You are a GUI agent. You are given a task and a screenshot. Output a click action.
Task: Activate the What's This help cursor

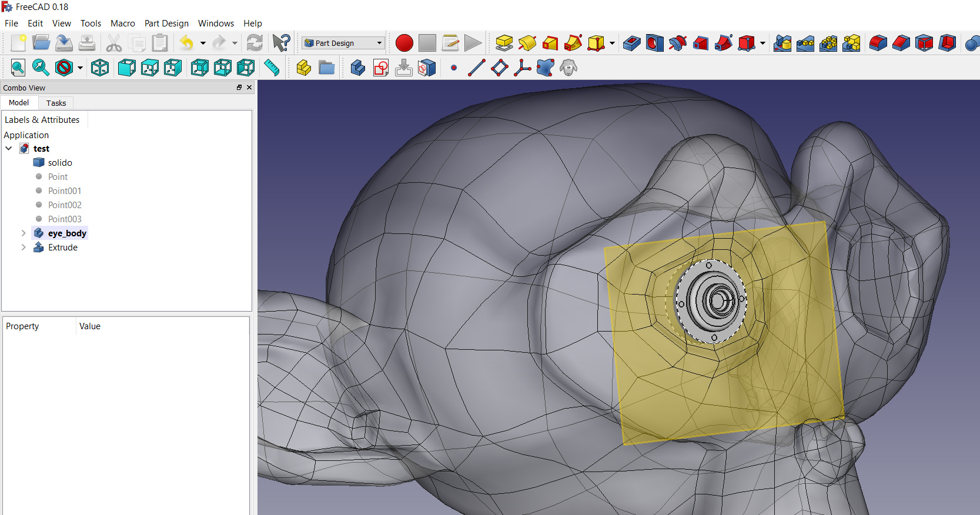[282, 43]
